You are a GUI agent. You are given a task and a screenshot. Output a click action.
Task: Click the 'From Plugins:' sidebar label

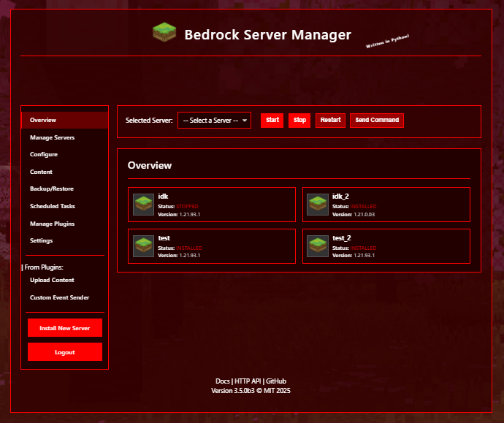tap(43, 267)
